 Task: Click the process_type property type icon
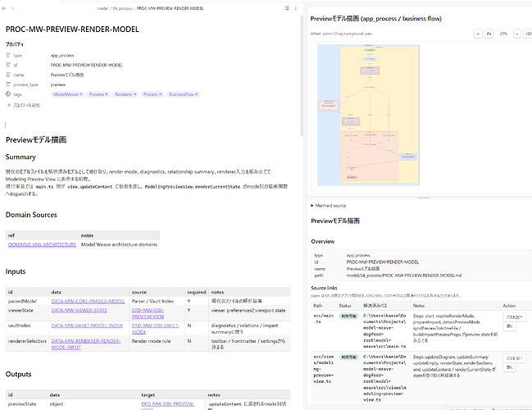pyautogui.click(x=8, y=84)
